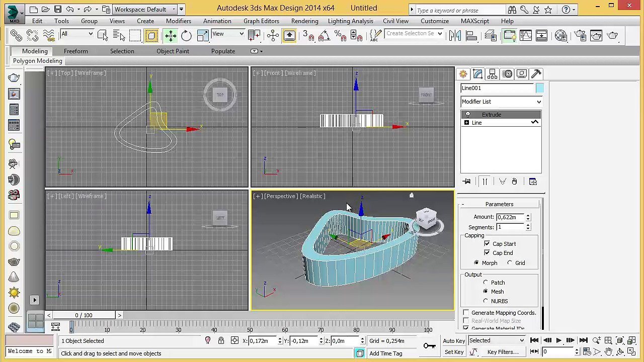Click the Line001 object color swatch

(x=539, y=88)
